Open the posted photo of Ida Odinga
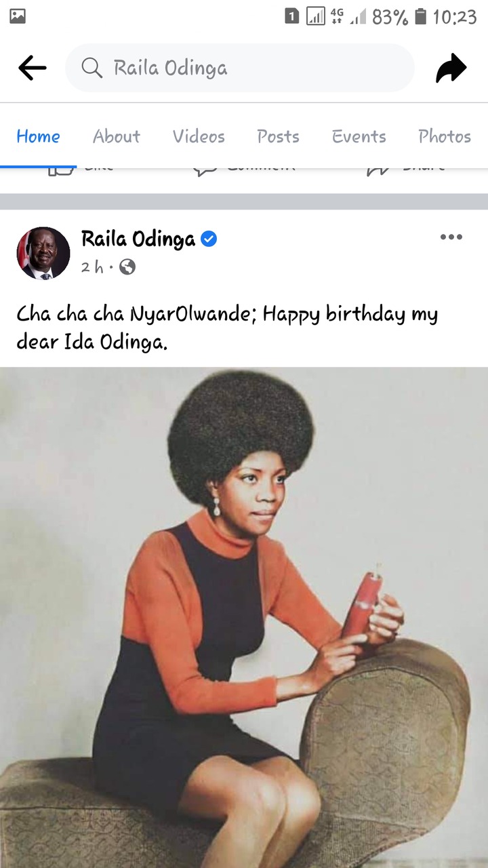 tap(244, 617)
